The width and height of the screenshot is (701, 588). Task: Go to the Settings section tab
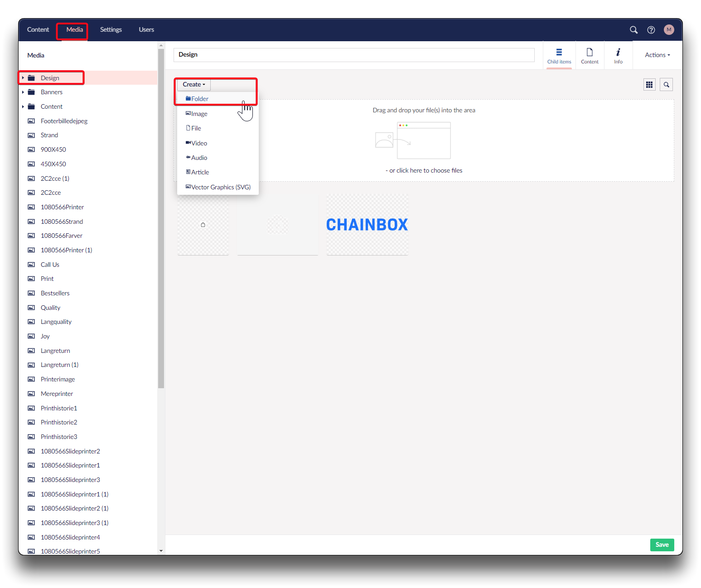(x=111, y=30)
